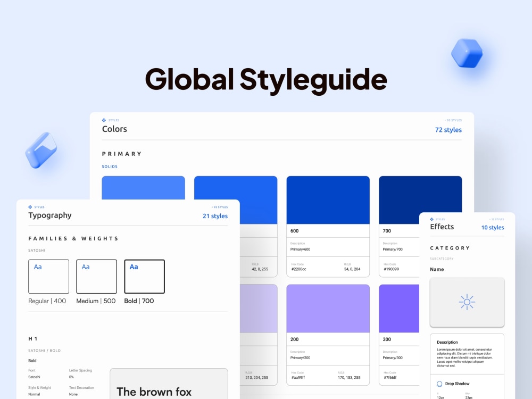Screen dimensions: 532x399
Task: Click the Letter Spacing value 0%
Action: click(71, 377)
